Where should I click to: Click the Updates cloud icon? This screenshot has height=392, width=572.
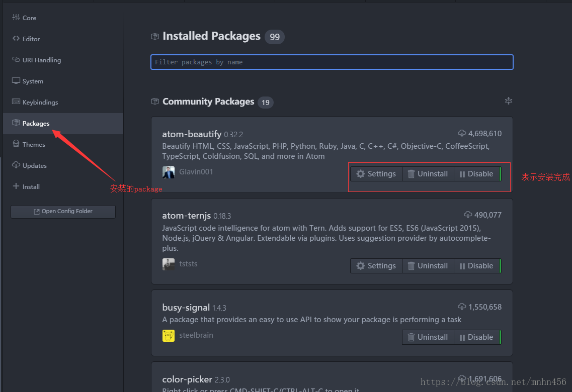[16, 165]
